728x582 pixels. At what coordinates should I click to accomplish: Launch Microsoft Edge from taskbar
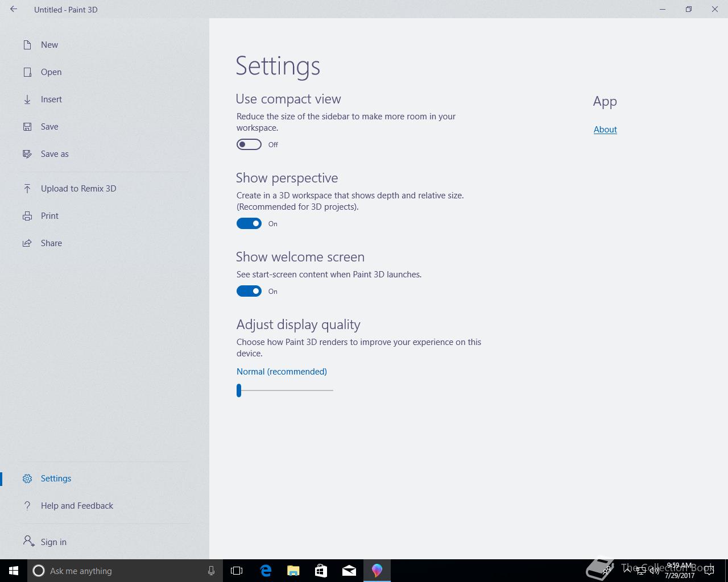coord(266,571)
